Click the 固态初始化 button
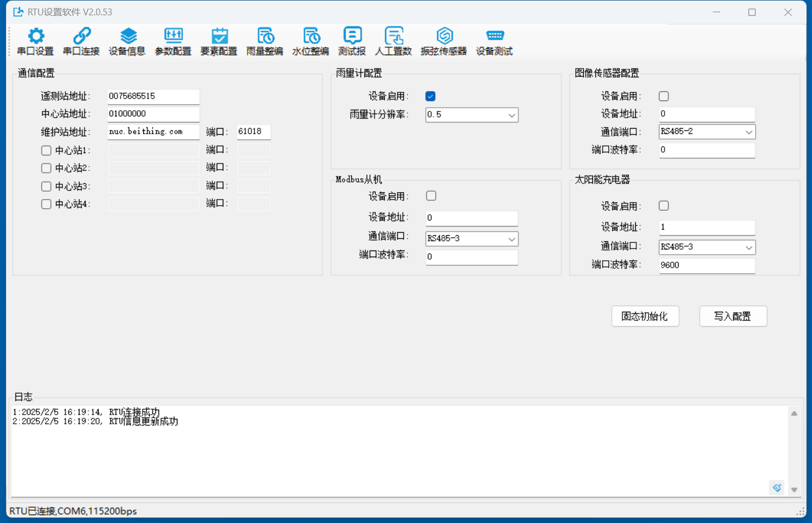 point(645,317)
